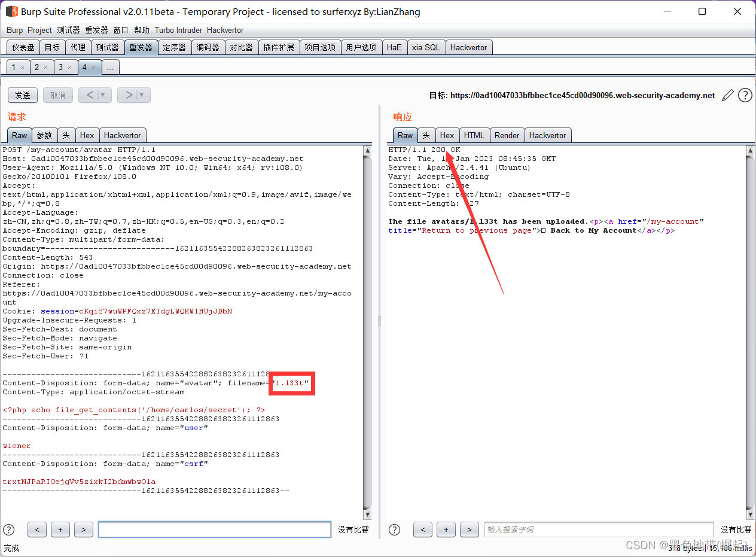Image resolution: width=756 pixels, height=557 pixels.
Task: Switch to the 编码器 tab
Action: [208, 47]
